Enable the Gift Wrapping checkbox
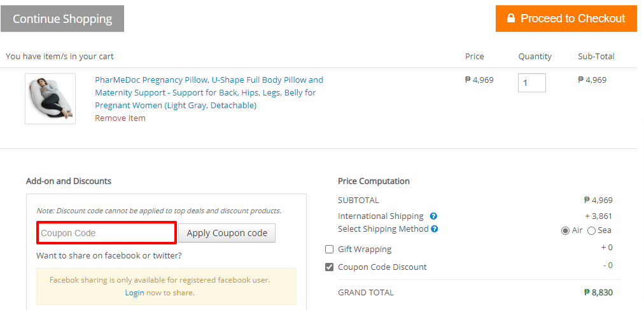The height and width of the screenshot is (310, 644). [329, 250]
